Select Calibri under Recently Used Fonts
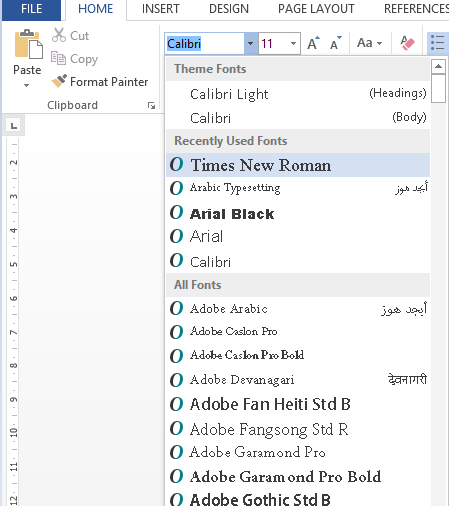The image size is (449, 506). coord(298,261)
